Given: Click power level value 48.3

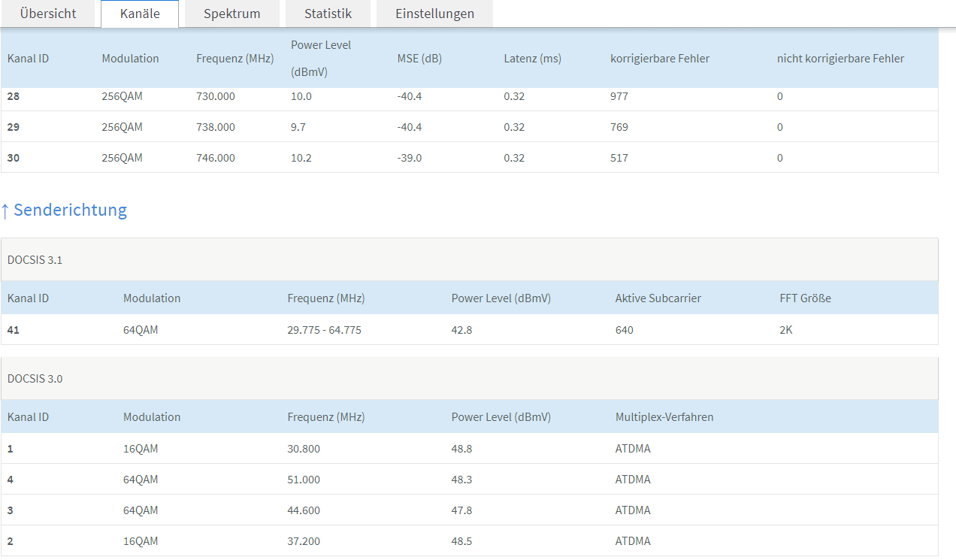Looking at the screenshot, I should click(462, 480).
